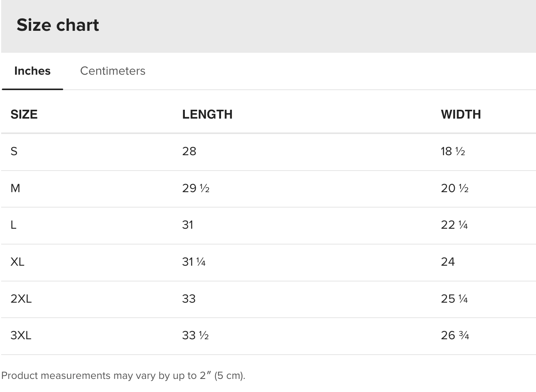Select the Inches tab
536x392 pixels.
[32, 71]
